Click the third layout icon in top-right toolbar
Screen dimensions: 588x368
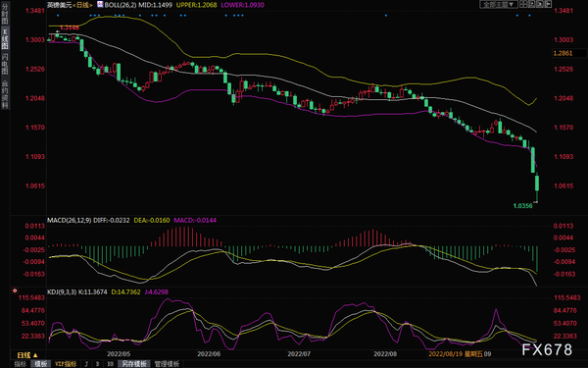click(x=540, y=4)
